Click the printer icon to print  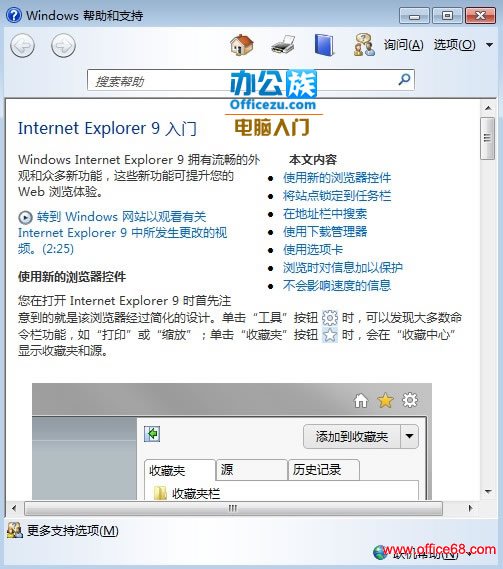tap(283, 45)
